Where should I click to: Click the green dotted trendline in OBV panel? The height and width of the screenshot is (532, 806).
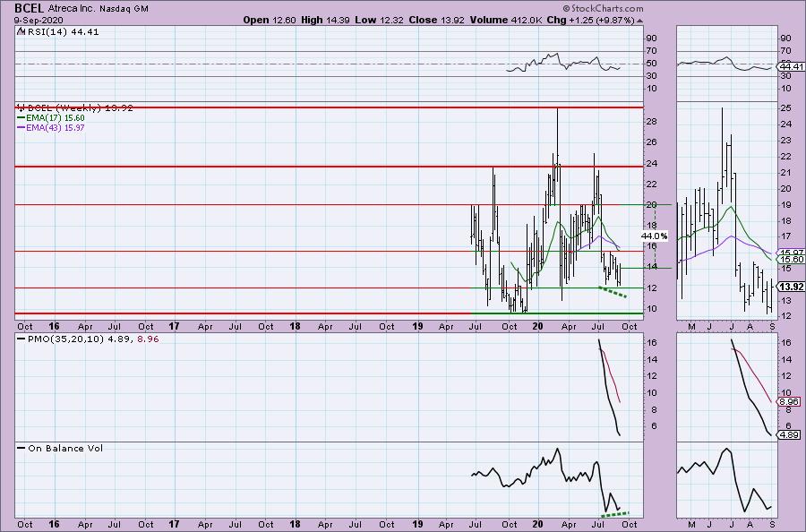point(614,513)
